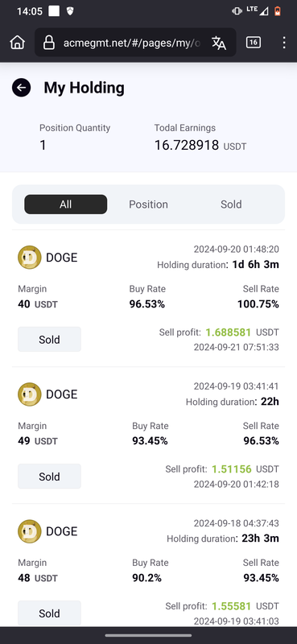Tap Sold button on 40 USDT holding
The width and height of the screenshot is (297, 644).
click(x=49, y=339)
